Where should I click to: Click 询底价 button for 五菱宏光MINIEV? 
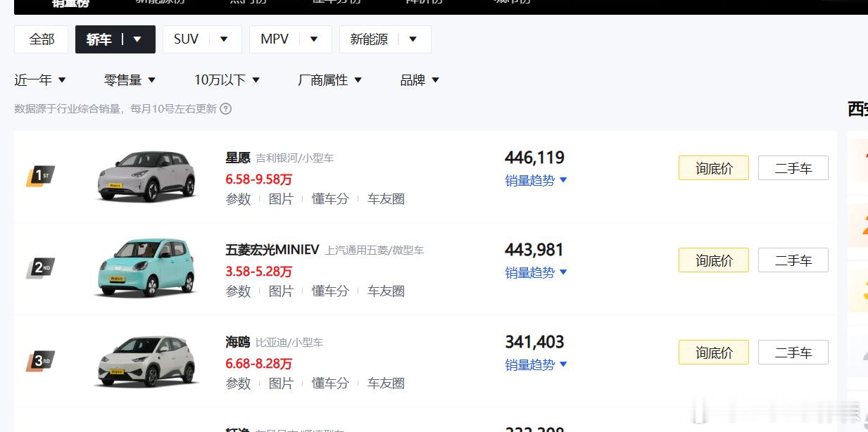(x=714, y=260)
